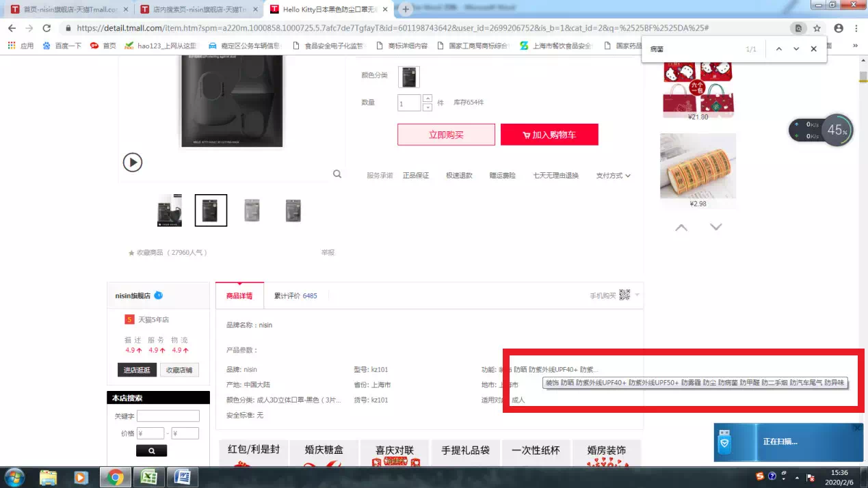Open Excel from the Windows taskbar

point(148,477)
